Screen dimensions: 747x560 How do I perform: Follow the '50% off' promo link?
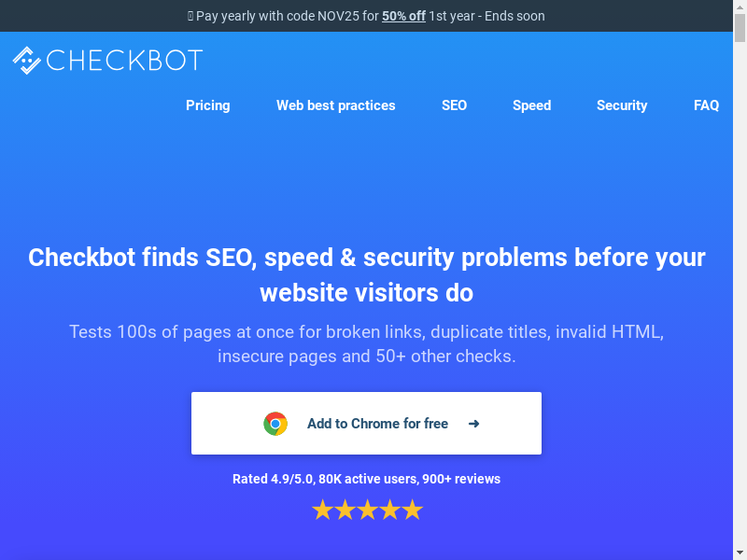(x=403, y=16)
